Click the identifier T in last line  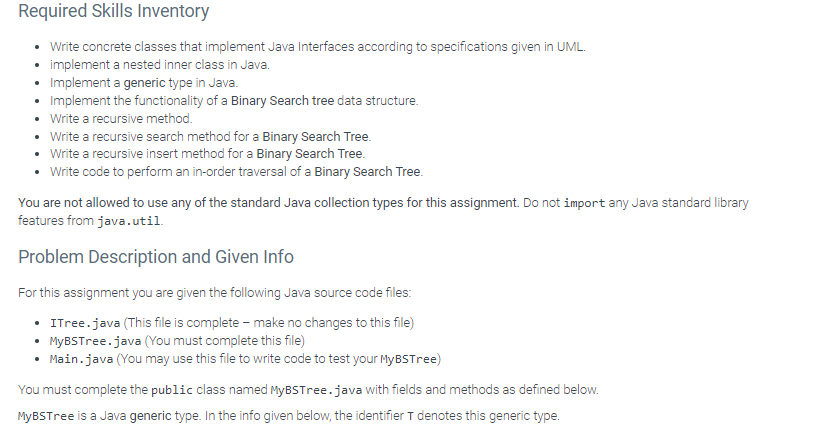point(410,417)
